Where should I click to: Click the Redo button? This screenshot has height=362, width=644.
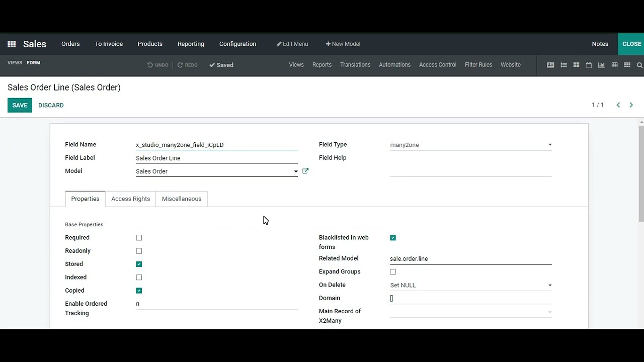188,65
